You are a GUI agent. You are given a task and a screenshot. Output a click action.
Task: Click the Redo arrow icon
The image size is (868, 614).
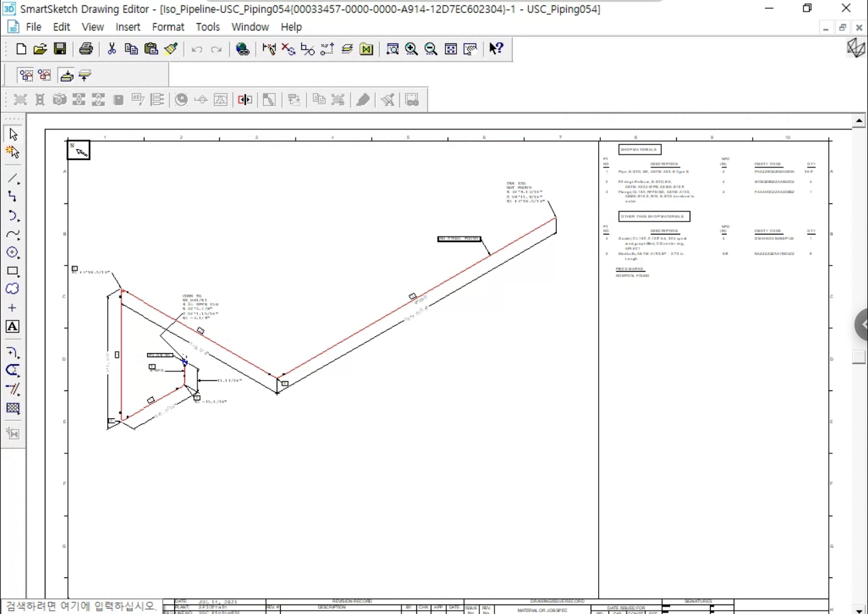pyautogui.click(x=216, y=49)
